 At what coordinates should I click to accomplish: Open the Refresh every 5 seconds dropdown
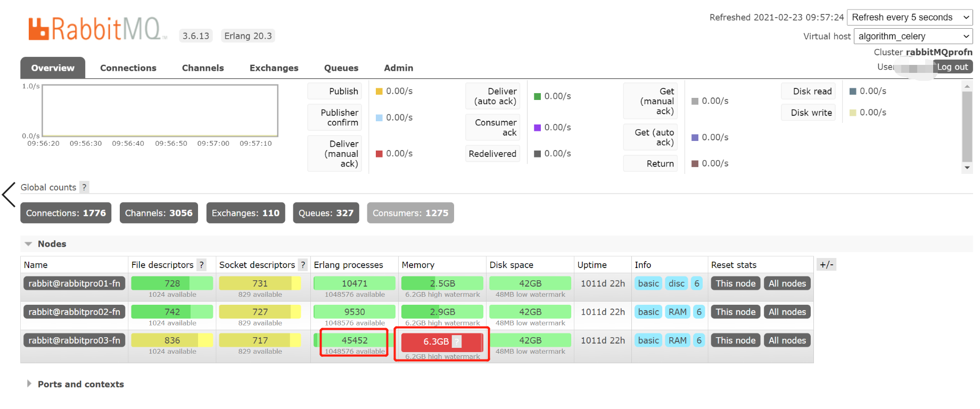point(910,18)
